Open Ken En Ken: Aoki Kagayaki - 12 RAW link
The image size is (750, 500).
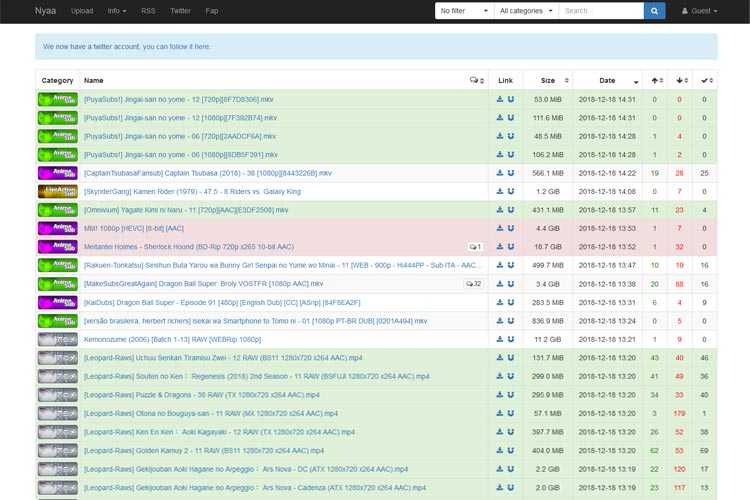(x=219, y=432)
